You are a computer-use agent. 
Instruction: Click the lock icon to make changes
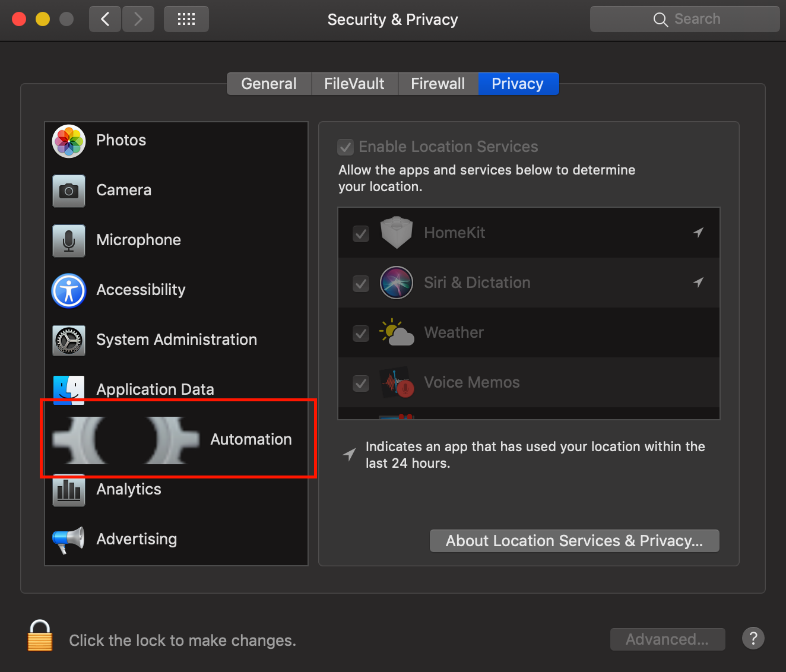40,636
